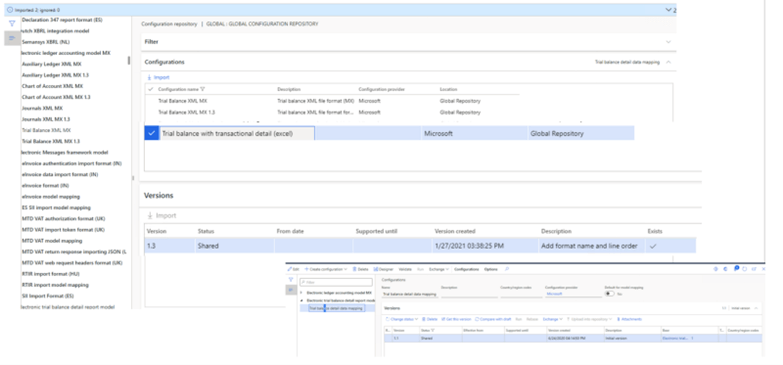Click the select-all checkmark in configurations grid header
Image resolution: width=783 pixels, height=365 pixels.
pyautogui.click(x=151, y=89)
